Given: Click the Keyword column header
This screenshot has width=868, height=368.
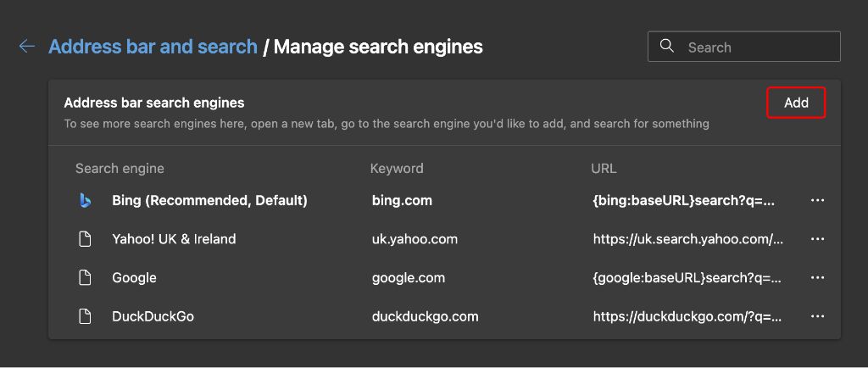Looking at the screenshot, I should pyautogui.click(x=397, y=169).
